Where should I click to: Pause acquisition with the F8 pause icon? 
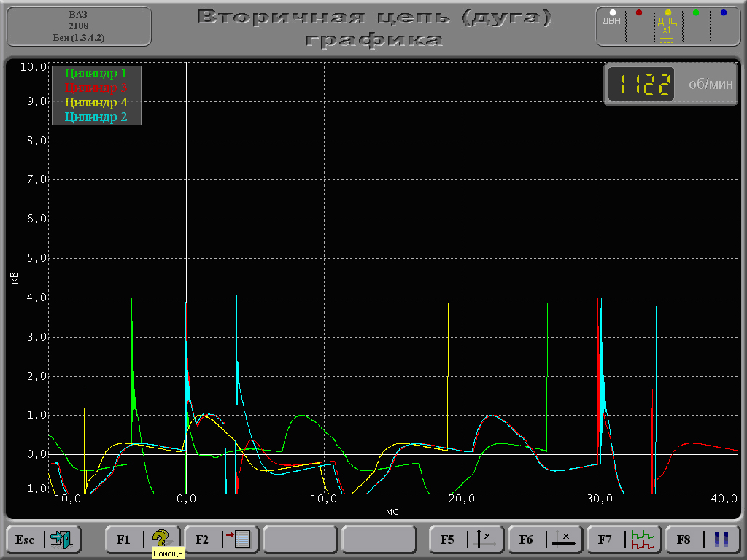point(721,540)
